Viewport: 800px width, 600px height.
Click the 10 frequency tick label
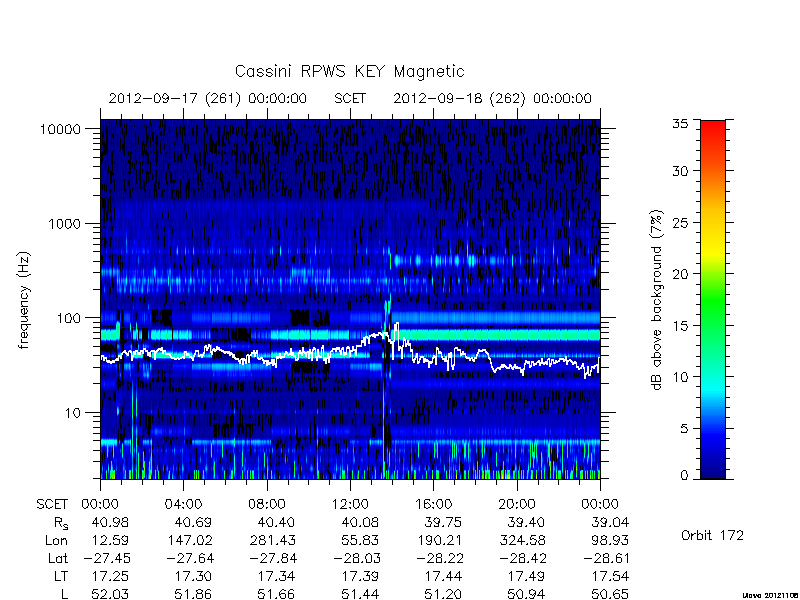pyautogui.click(x=73, y=413)
